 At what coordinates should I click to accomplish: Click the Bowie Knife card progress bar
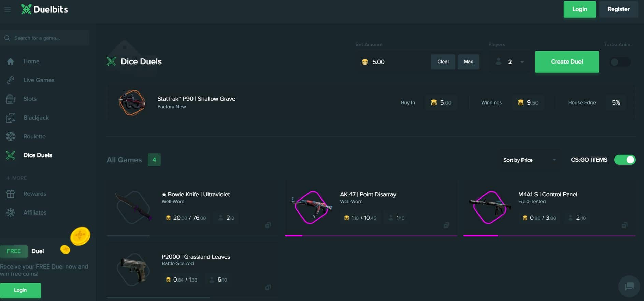click(x=193, y=236)
